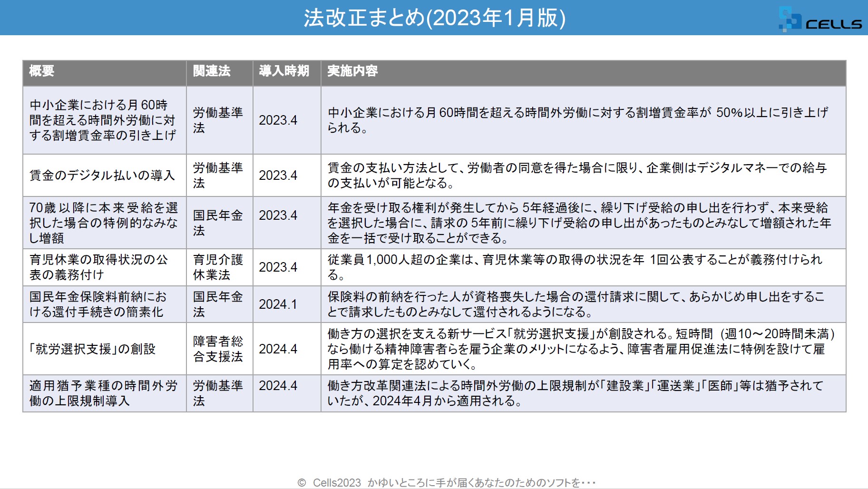868x489 pixels.
Task: Click 労働基準法 cell in the デジタル払い row
Action: (220, 175)
